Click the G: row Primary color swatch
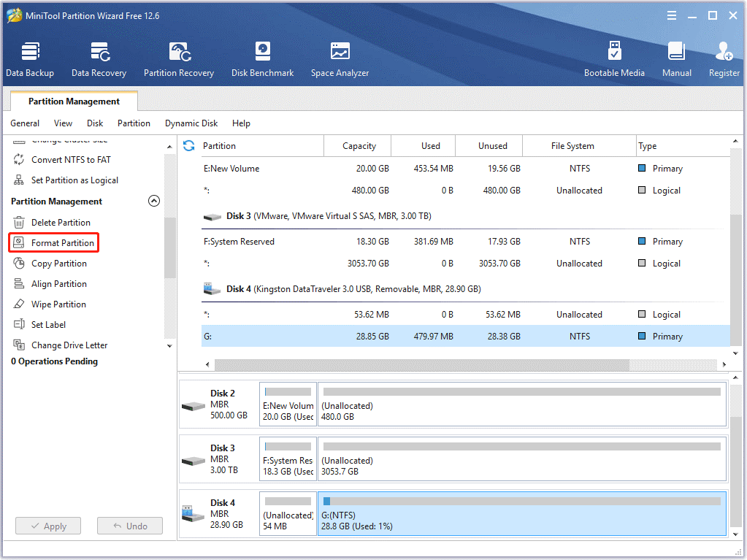The image size is (747, 560). (642, 336)
